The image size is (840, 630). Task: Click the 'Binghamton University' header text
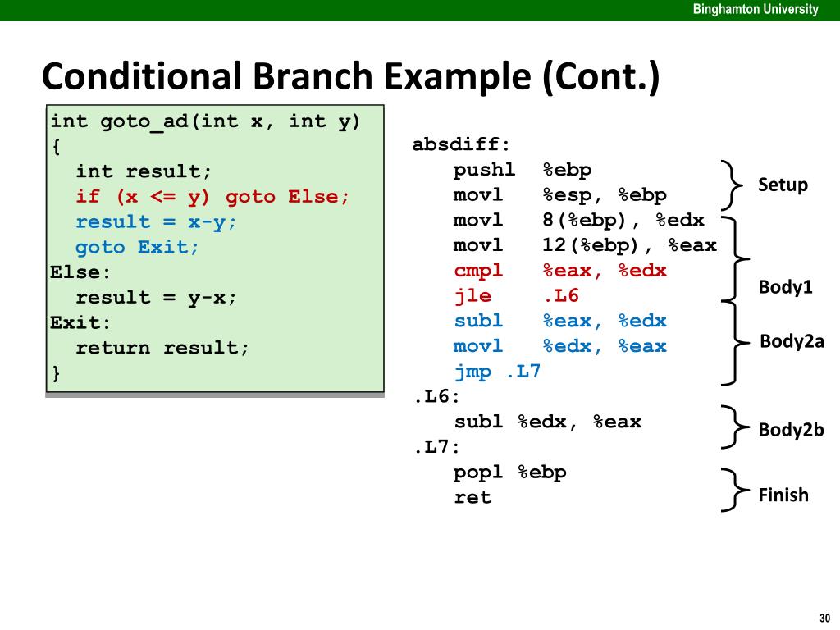click(x=756, y=9)
